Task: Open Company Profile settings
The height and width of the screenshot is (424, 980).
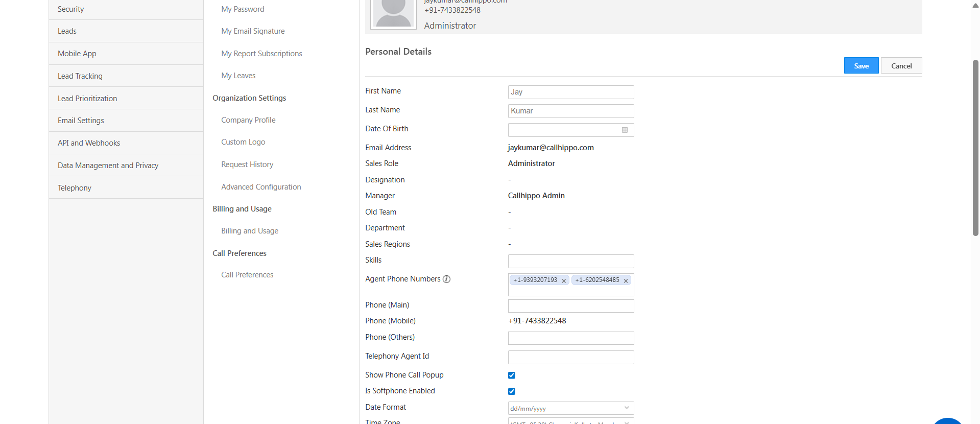Action: (x=248, y=120)
